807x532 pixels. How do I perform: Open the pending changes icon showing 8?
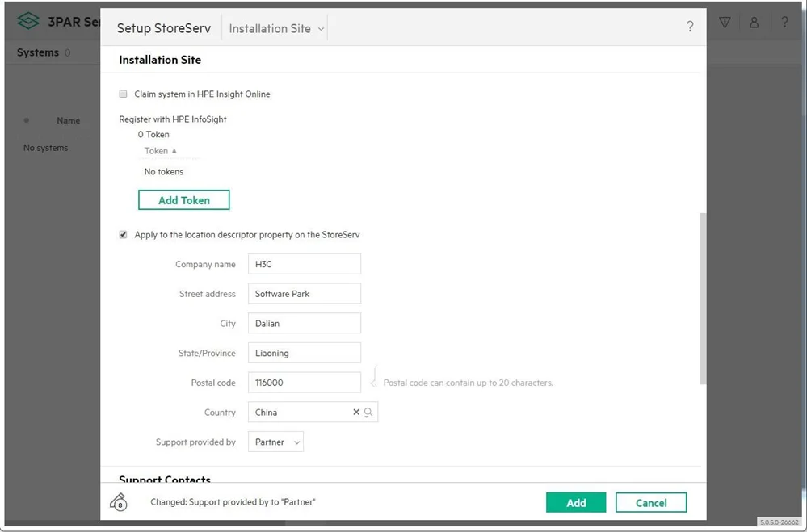[119, 501]
